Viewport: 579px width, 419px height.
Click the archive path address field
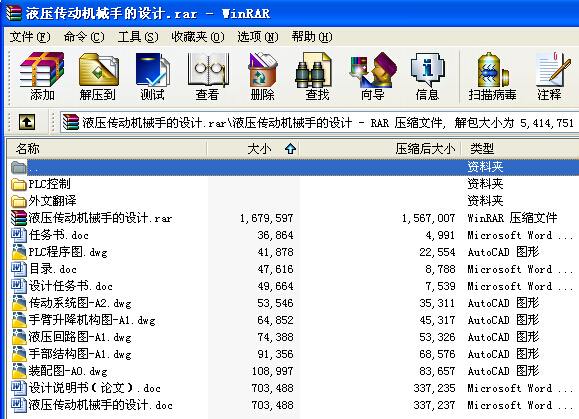[319, 123]
